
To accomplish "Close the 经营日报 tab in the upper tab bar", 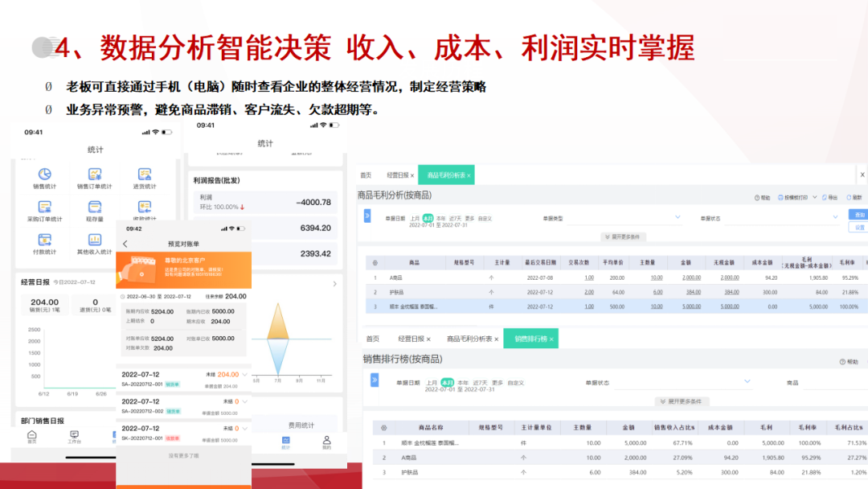I will point(412,175).
